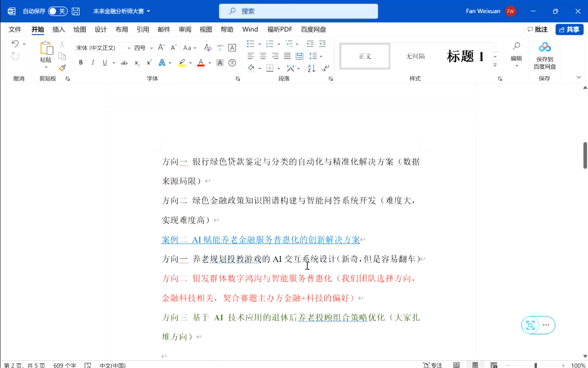The image size is (588, 368).
Task: Expand the font size dropdown
Action: point(151,48)
